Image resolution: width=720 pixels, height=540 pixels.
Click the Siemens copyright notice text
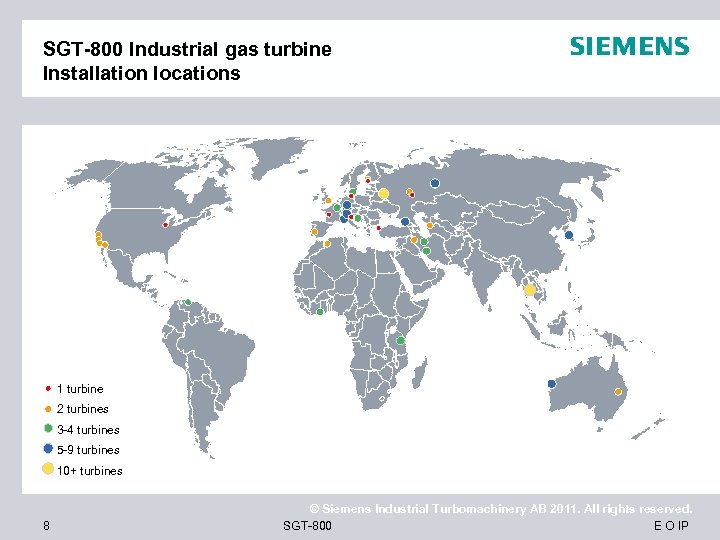(501, 509)
